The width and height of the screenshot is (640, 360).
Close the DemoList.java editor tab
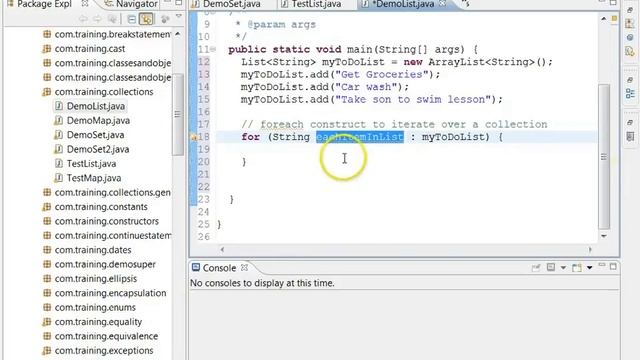tap(442, 4)
